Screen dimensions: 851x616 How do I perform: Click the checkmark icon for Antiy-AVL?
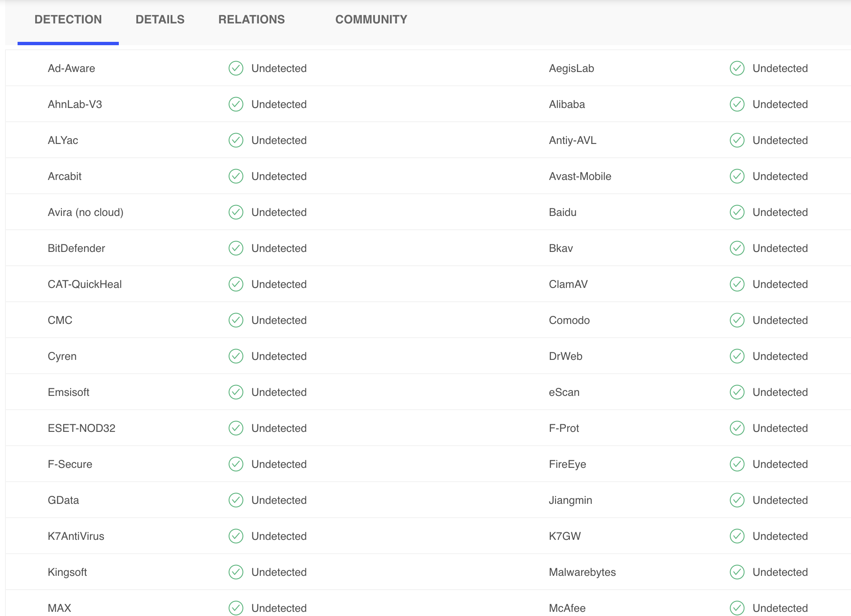[737, 140]
